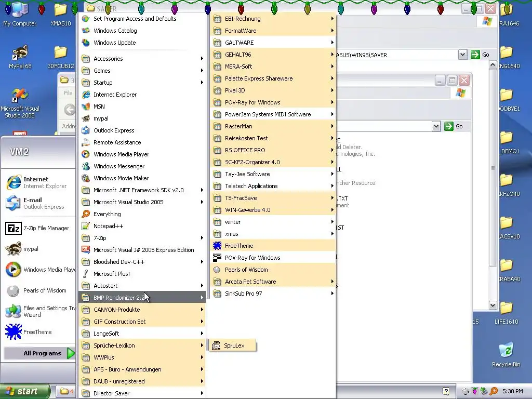Click the taskbar folder window button
Viewport: 532px width, 399px height.
pos(66,391)
